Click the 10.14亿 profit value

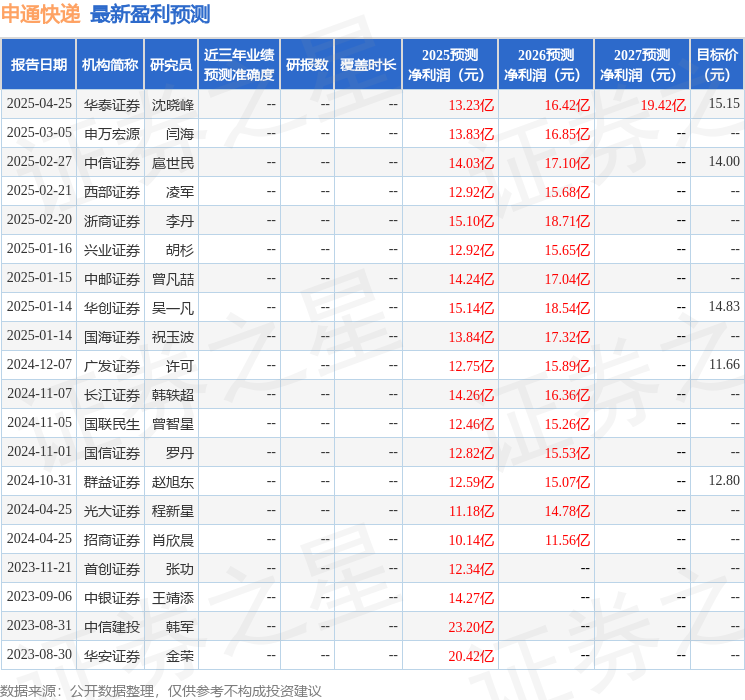click(471, 540)
